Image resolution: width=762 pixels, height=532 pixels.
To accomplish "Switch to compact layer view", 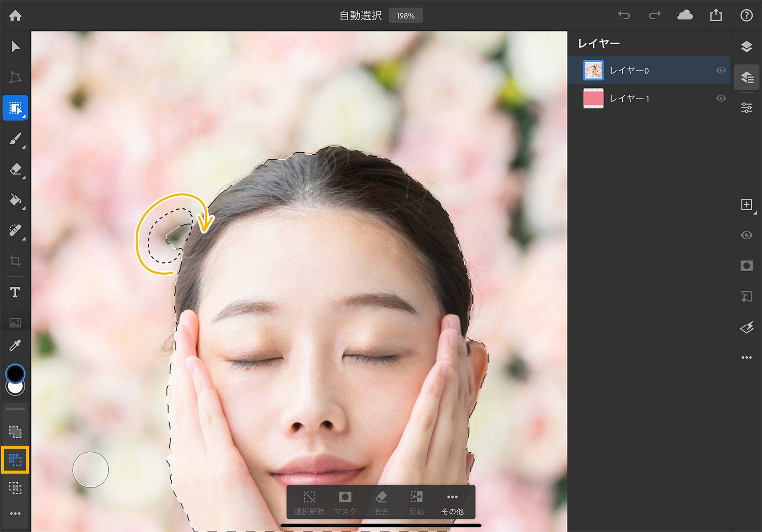I will [x=746, y=47].
